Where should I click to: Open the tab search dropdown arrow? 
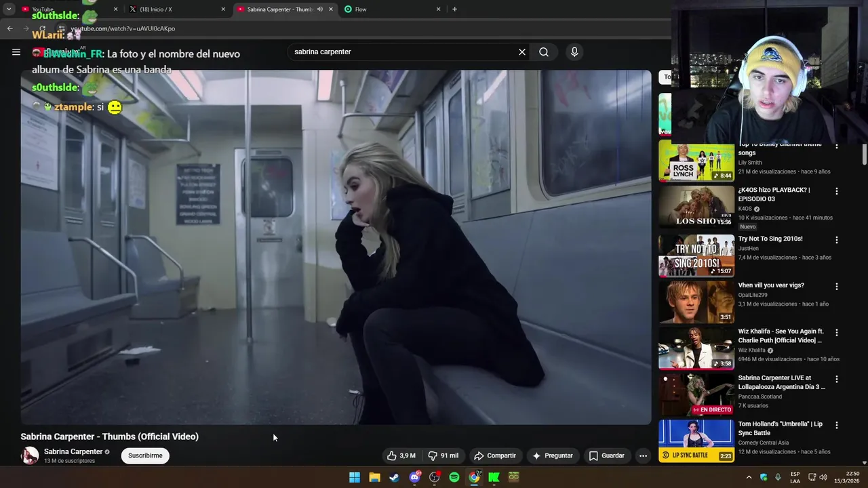pos(9,9)
